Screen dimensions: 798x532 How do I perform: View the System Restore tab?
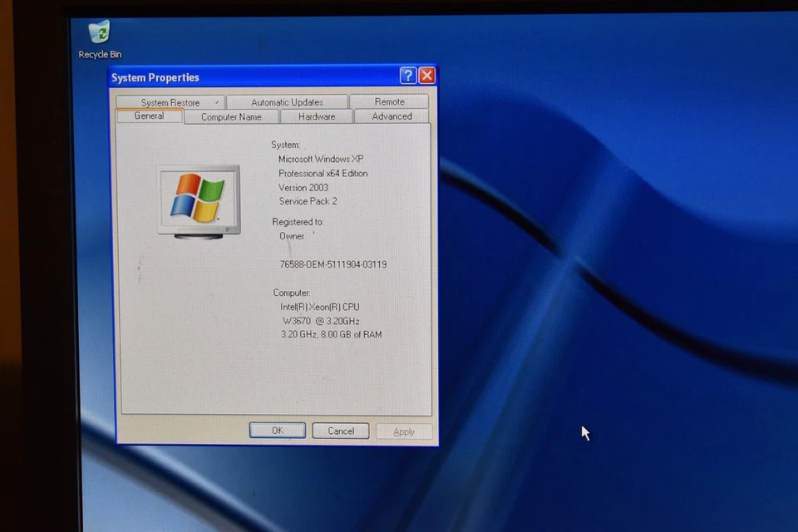pyautogui.click(x=169, y=101)
